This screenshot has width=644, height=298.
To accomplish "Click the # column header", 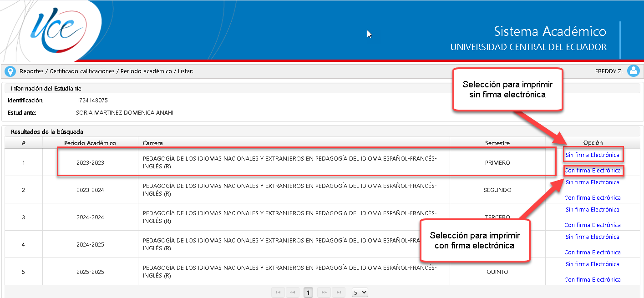I will click(24, 143).
